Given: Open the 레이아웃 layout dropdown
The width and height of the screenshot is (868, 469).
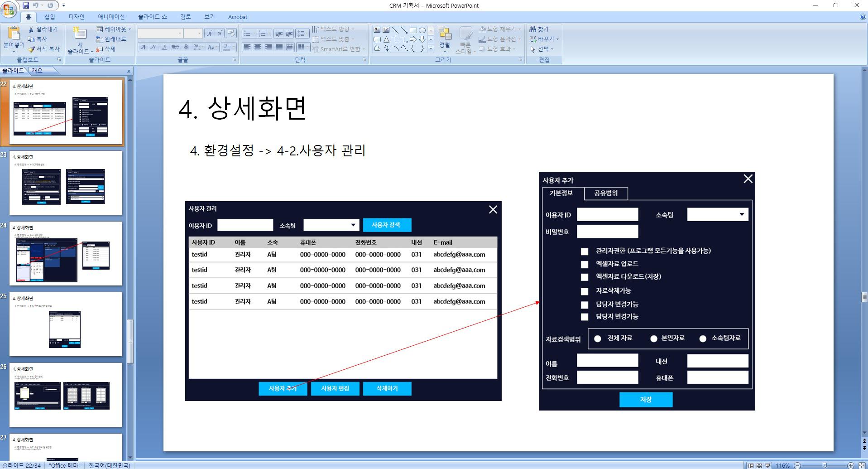Looking at the screenshot, I should pos(114,29).
